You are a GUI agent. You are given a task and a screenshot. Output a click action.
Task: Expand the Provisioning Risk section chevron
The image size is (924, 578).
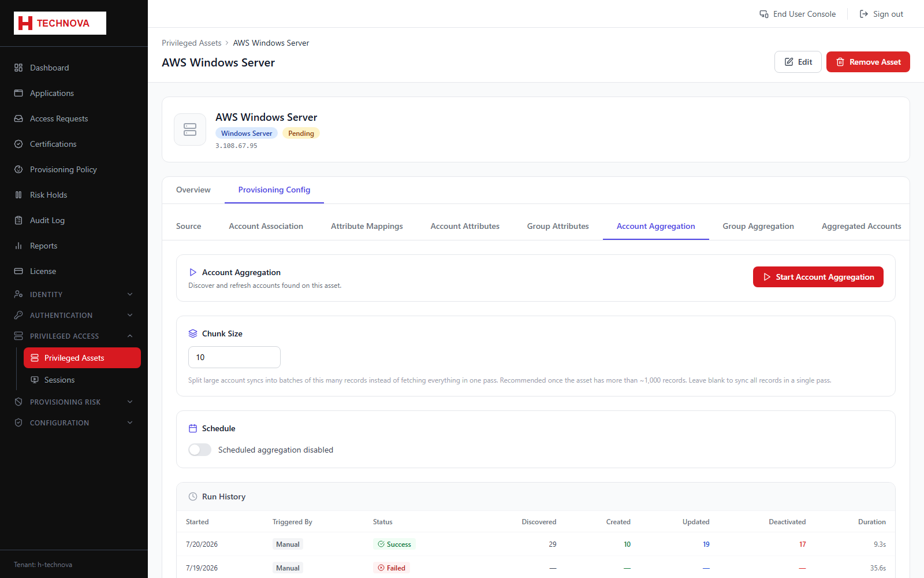[x=130, y=402]
